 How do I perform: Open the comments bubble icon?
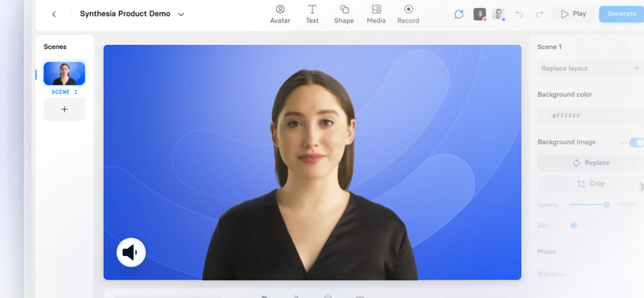tap(459, 14)
